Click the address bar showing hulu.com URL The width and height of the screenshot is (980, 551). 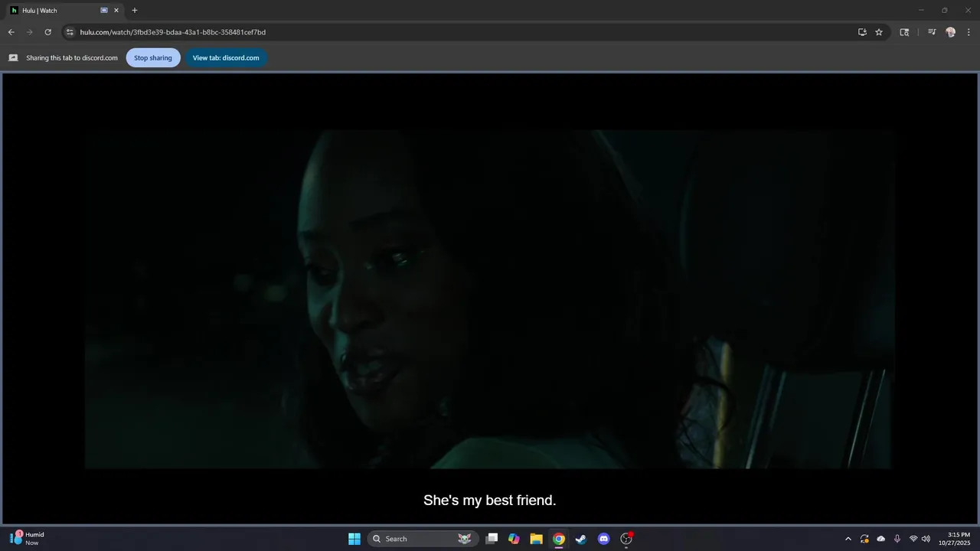[x=459, y=32]
